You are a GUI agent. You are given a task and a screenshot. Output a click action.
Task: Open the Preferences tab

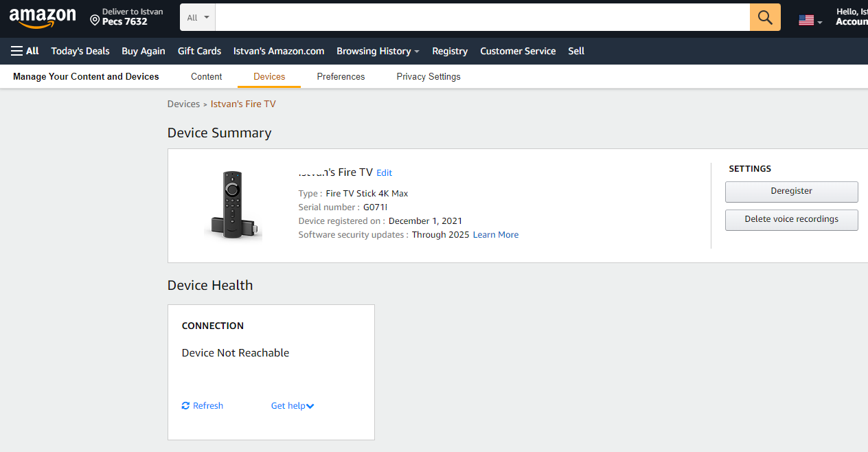click(341, 76)
